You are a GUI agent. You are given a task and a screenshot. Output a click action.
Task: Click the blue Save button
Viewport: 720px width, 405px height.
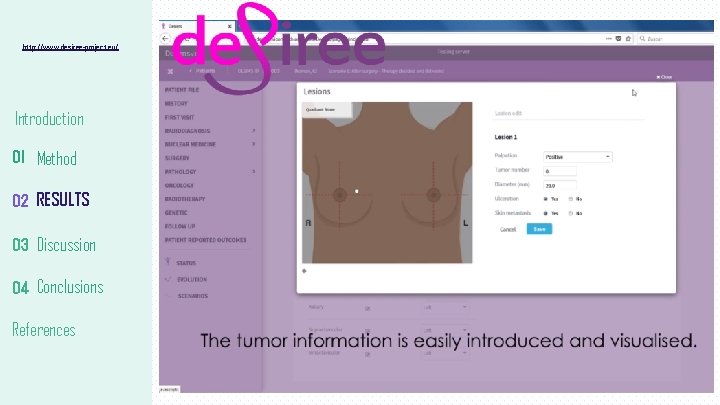(540, 229)
